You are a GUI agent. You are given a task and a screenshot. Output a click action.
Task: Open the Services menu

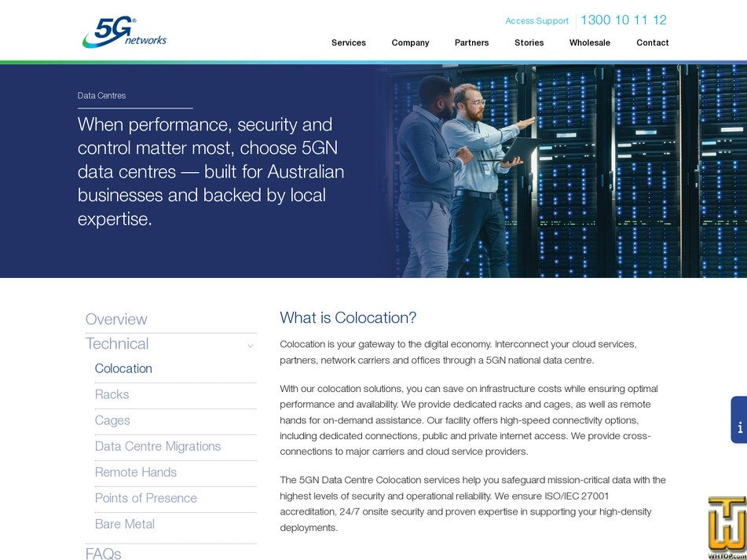(348, 43)
